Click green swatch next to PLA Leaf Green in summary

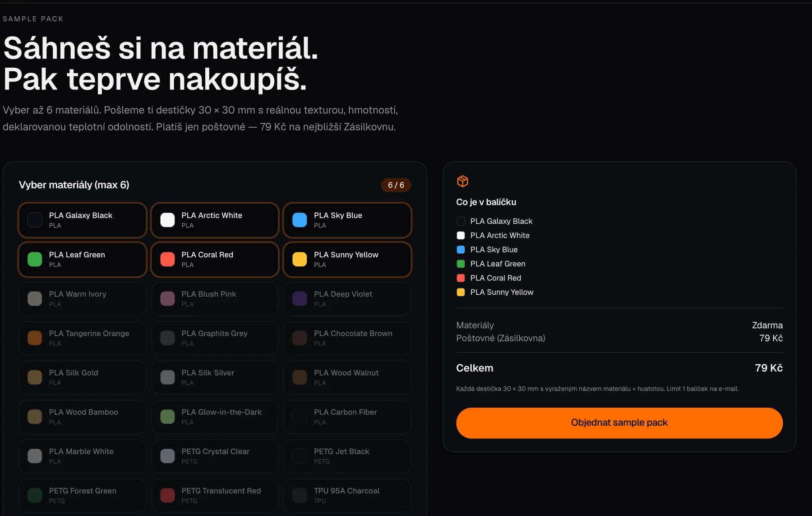click(x=461, y=264)
